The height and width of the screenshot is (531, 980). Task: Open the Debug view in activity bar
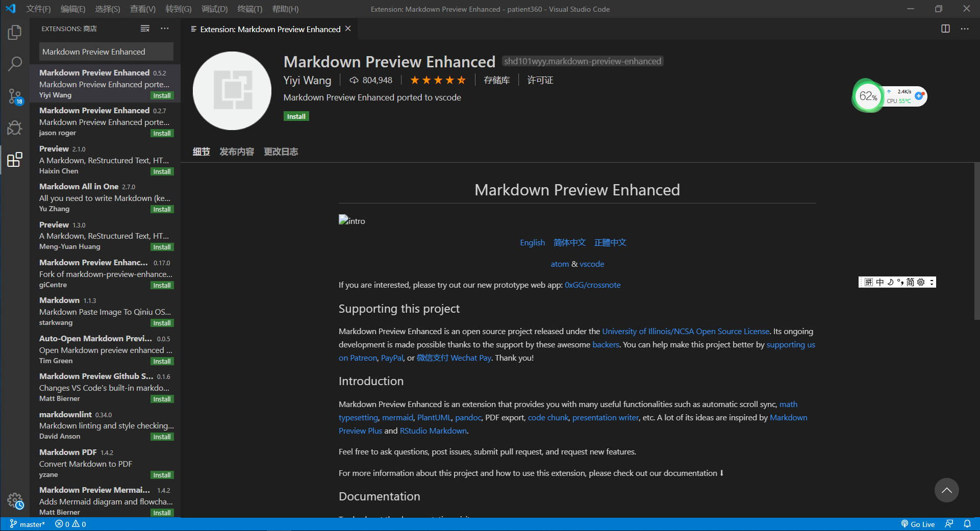pyautogui.click(x=15, y=128)
